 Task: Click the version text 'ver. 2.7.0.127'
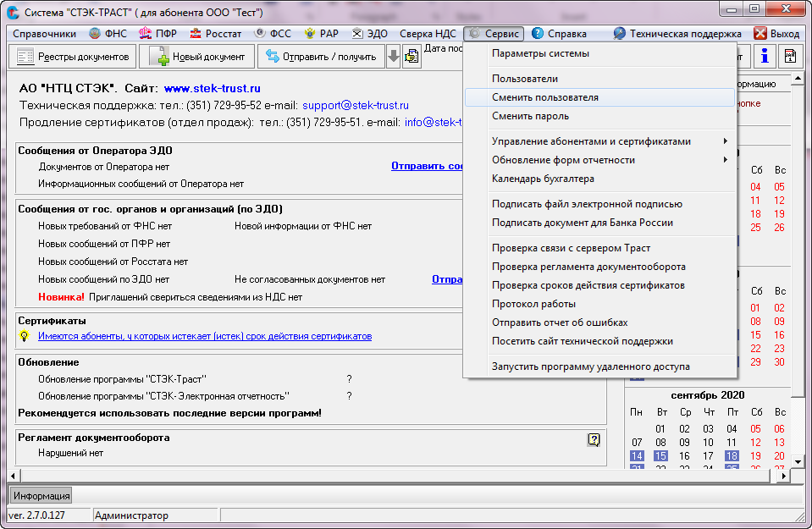tap(36, 515)
